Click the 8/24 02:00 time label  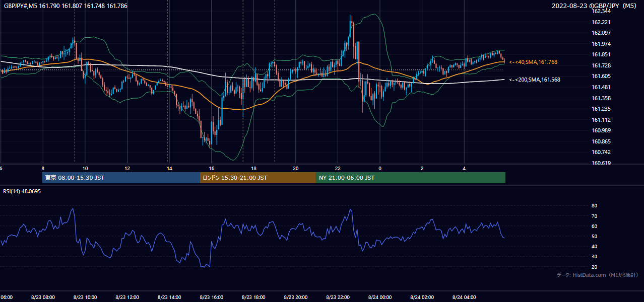(x=422, y=297)
